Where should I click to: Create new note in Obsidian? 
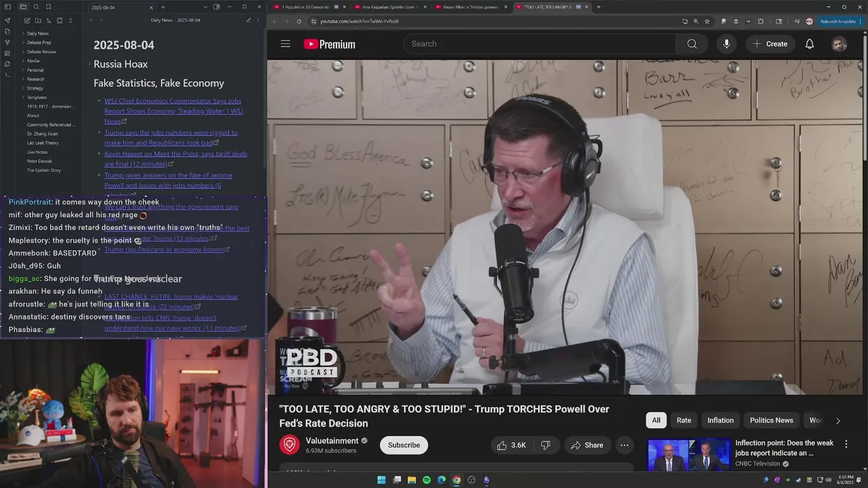(x=26, y=20)
